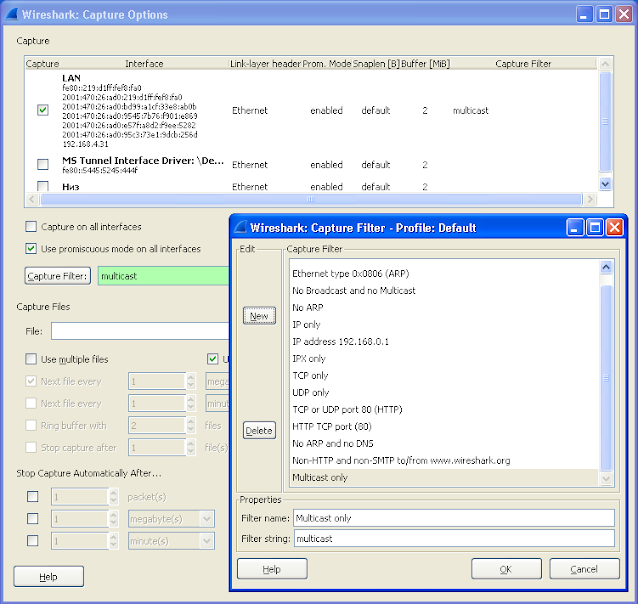Click the multicast capture filter input field
The height and width of the screenshot is (604, 638).
click(x=163, y=276)
